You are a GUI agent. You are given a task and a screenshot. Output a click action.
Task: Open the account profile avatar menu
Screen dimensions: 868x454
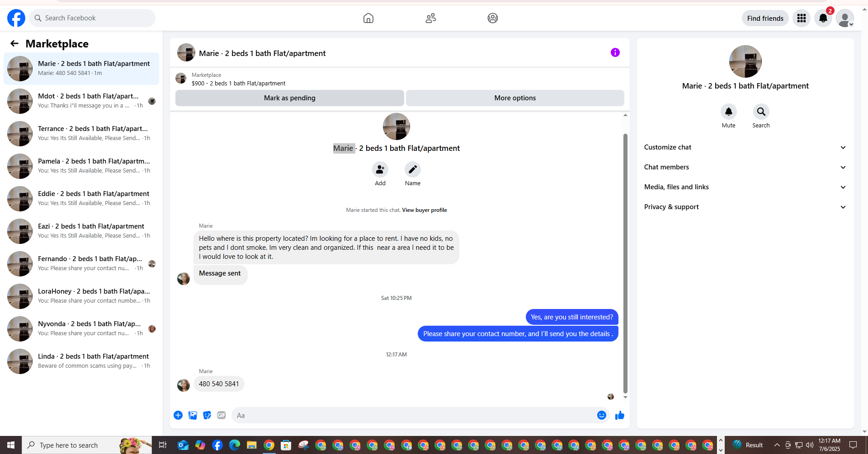(x=844, y=18)
